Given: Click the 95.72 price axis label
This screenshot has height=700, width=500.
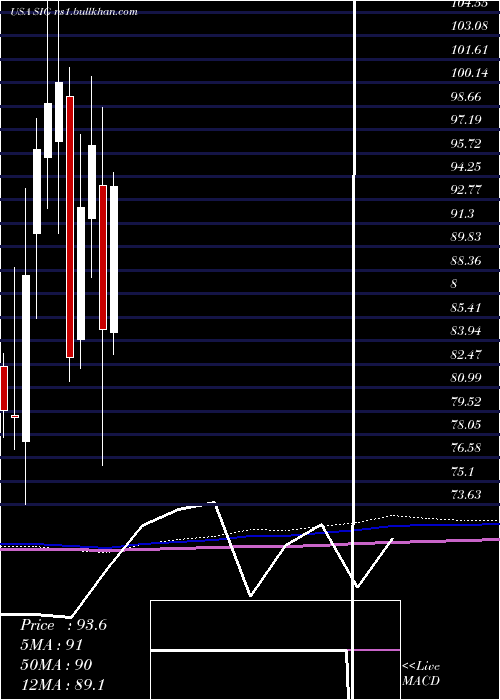Looking at the screenshot, I should [x=466, y=143].
